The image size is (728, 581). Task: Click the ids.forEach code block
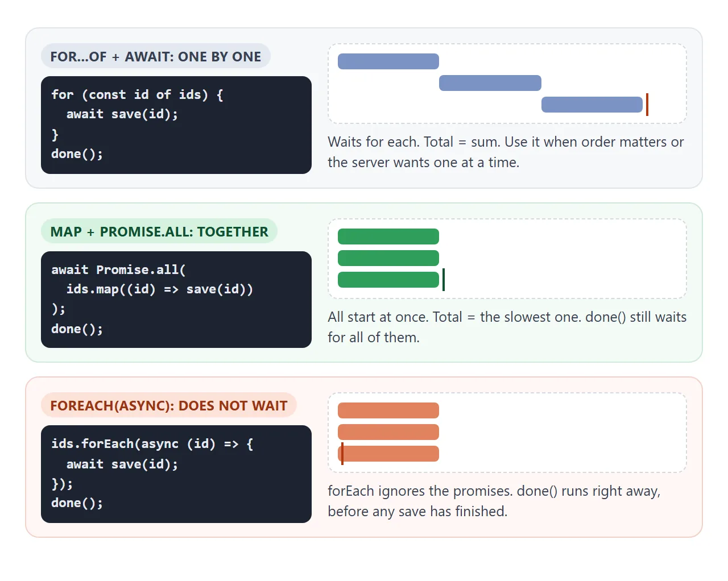(x=176, y=474)
